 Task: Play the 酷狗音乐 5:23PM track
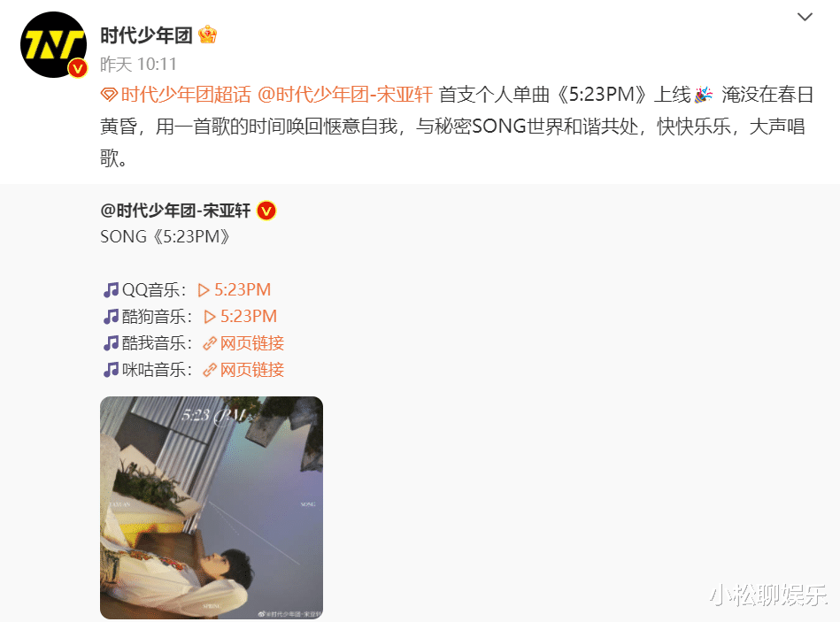coord(241,317)
